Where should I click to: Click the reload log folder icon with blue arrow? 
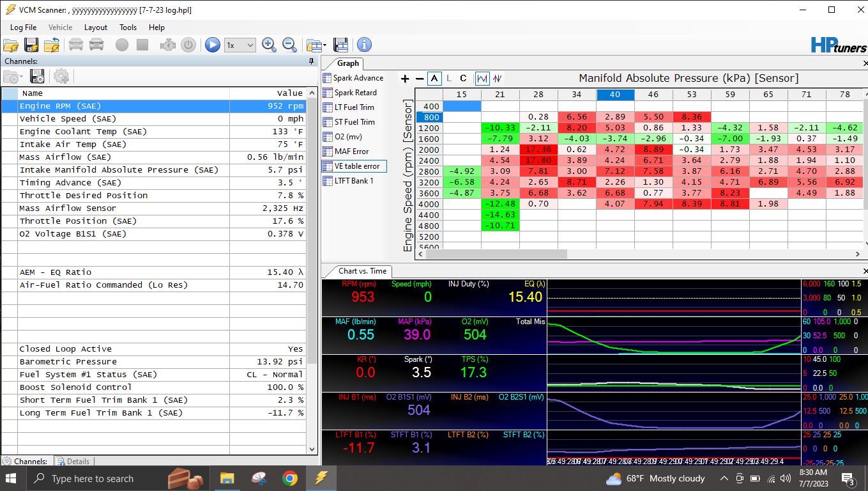[52, 45]
